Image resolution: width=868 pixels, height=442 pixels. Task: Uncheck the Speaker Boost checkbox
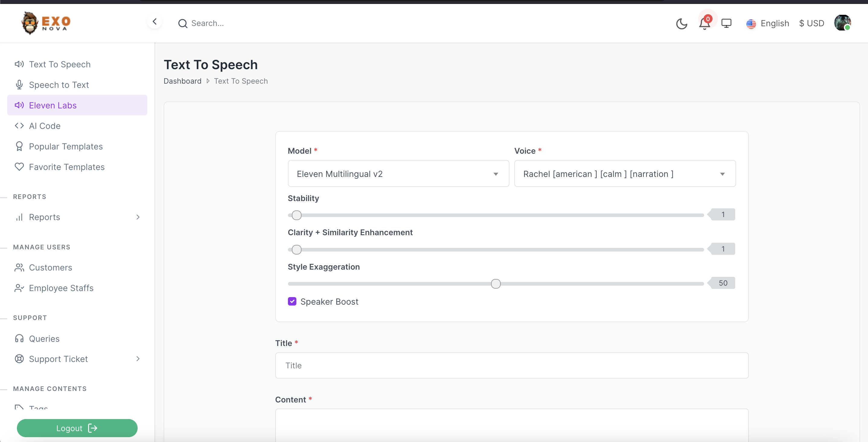pyautogui.click(x=292, y=301)
